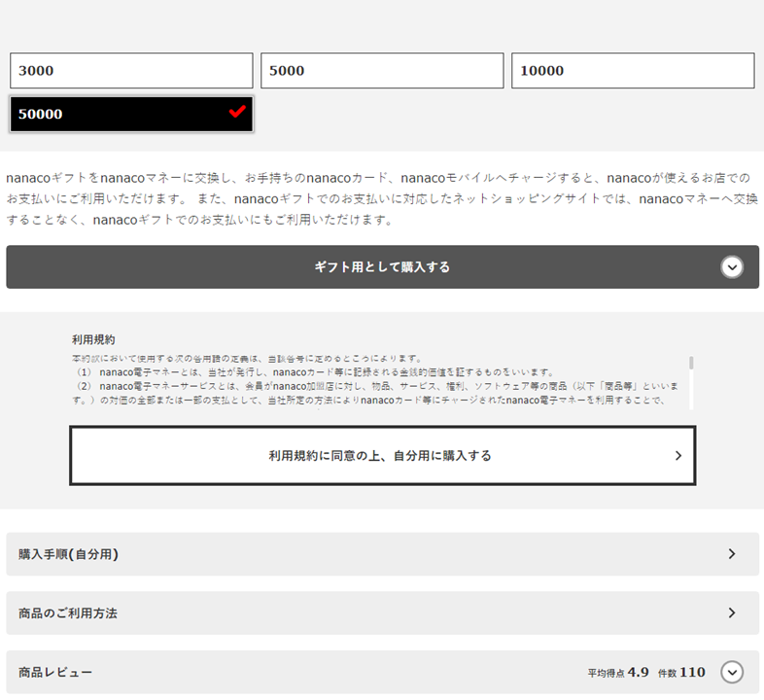Screen dimensions: 764x700
Task: Click the 利用規約 heading
Action: click(93, 339)
